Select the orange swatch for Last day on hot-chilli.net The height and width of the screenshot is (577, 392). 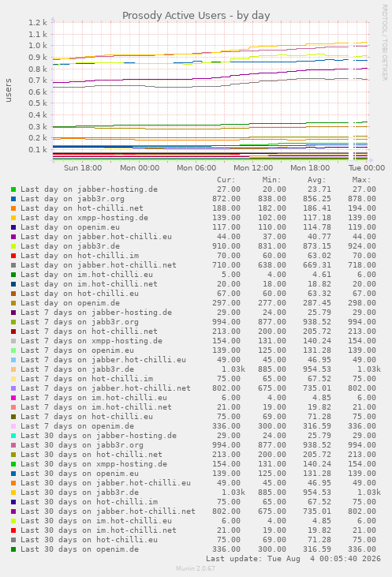click(13, 208)
